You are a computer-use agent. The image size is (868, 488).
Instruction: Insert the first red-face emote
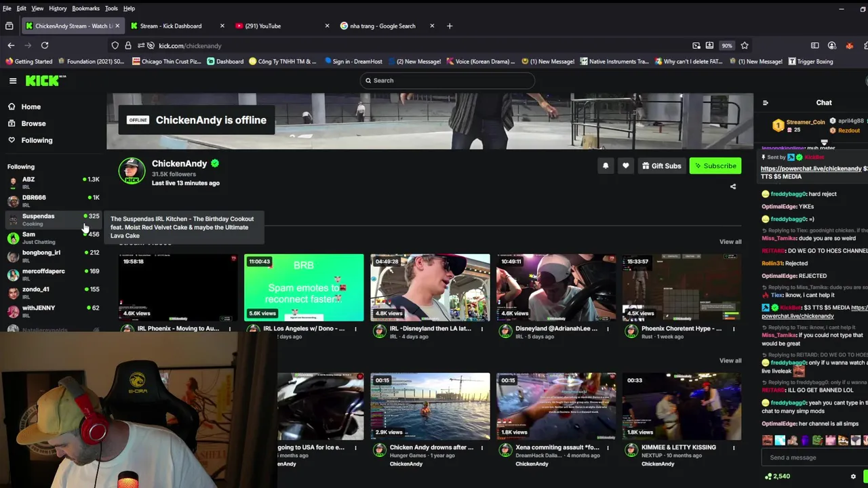point(767,441)
